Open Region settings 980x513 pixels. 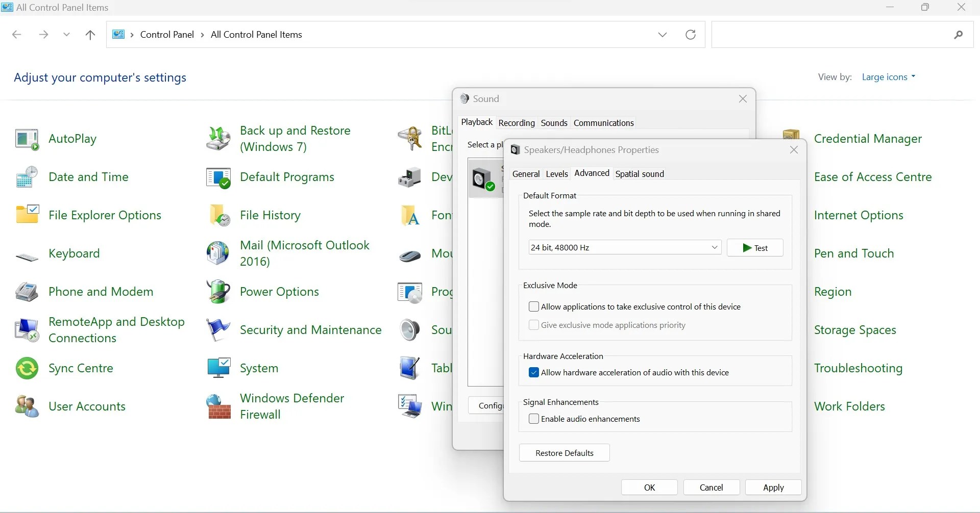832,292
